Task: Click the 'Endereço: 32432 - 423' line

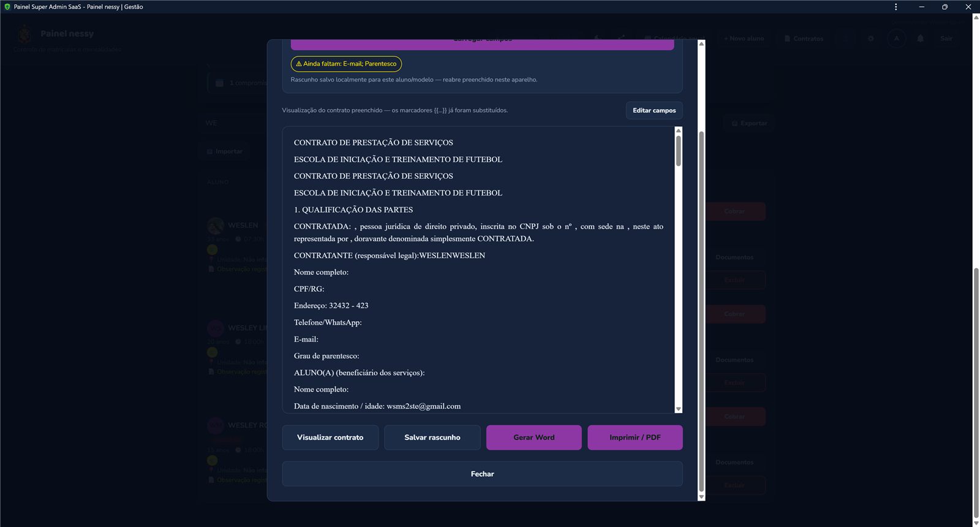Action: (331, 306)
